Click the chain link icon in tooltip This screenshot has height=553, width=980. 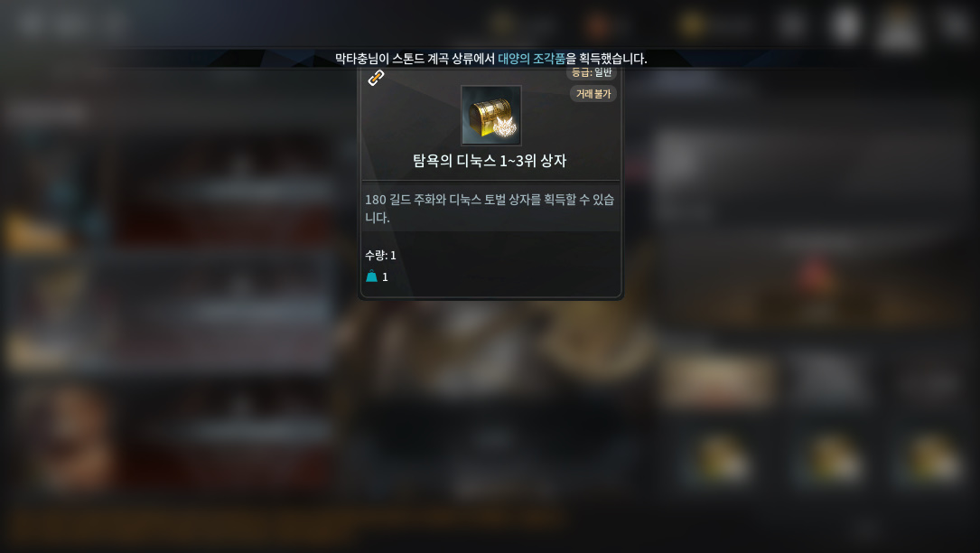tap(376, 79)
